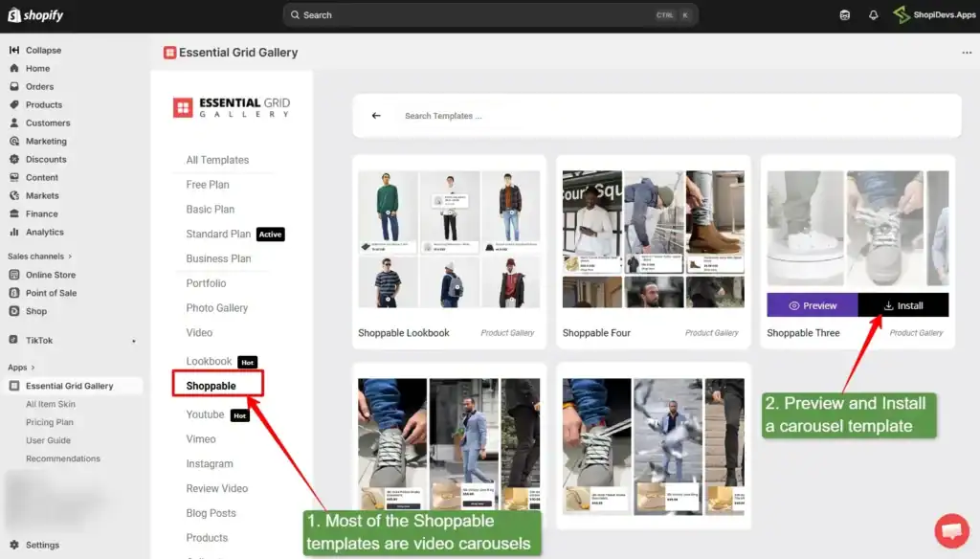Expand the Apps section
This screenshot has height=559, width=980.
click(21, 367)
